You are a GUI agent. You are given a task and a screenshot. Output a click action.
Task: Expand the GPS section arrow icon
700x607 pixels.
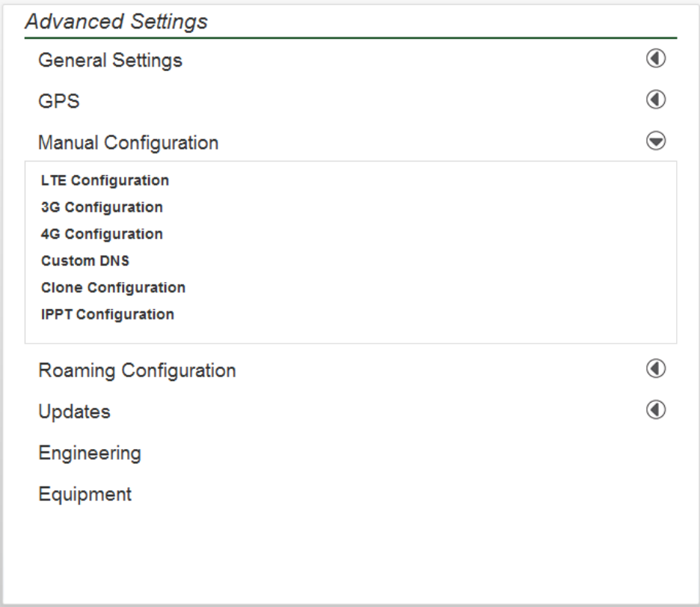(x=656, y=100)
